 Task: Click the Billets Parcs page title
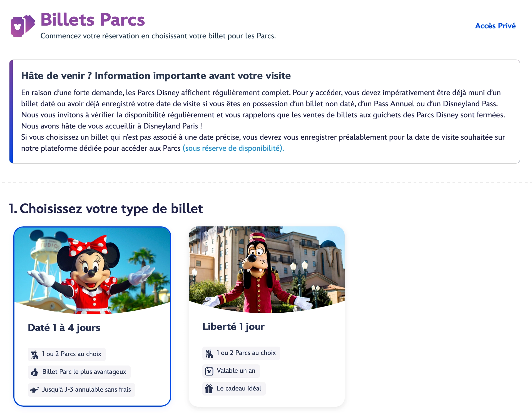pos(93,20)
